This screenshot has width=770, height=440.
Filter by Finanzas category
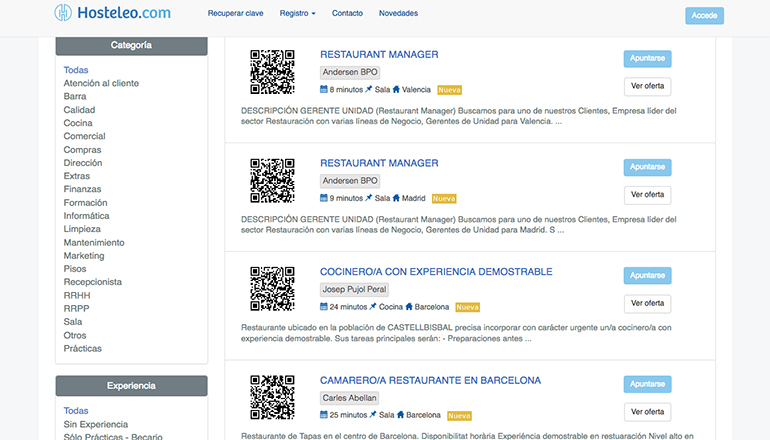click(x=82, y=189)
